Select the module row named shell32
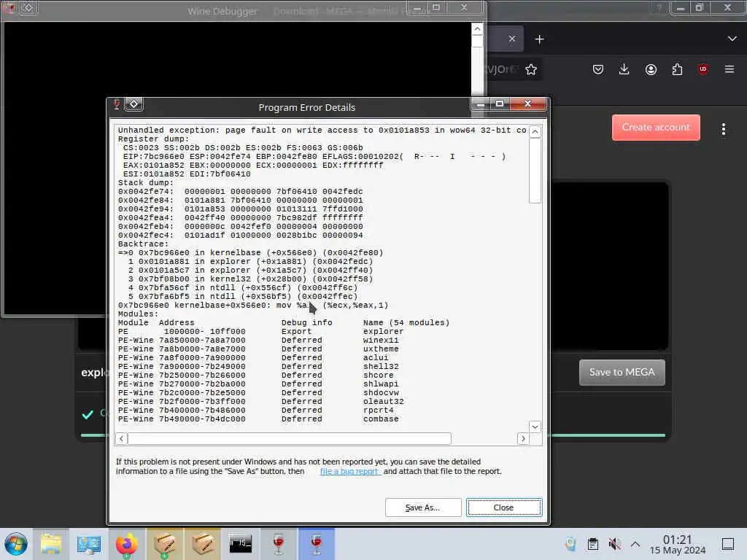The width and height of the screenshot is (747, 560). tap(258, 367)
